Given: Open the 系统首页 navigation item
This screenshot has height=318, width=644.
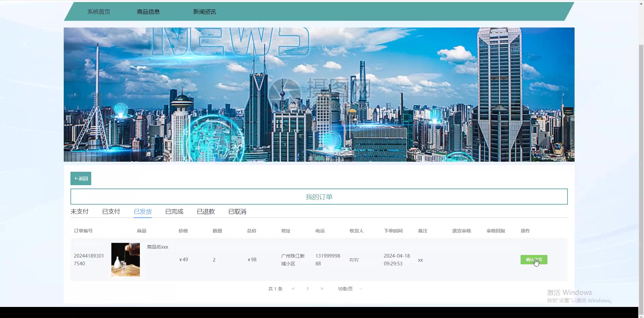Looking at the screenshot, I should 99,12.
